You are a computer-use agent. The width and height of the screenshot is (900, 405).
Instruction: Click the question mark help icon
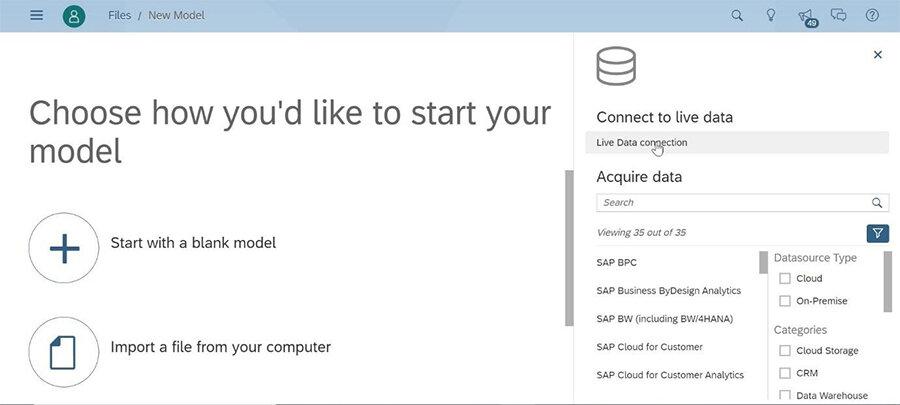pyautogui.click(x=872, y=16)
